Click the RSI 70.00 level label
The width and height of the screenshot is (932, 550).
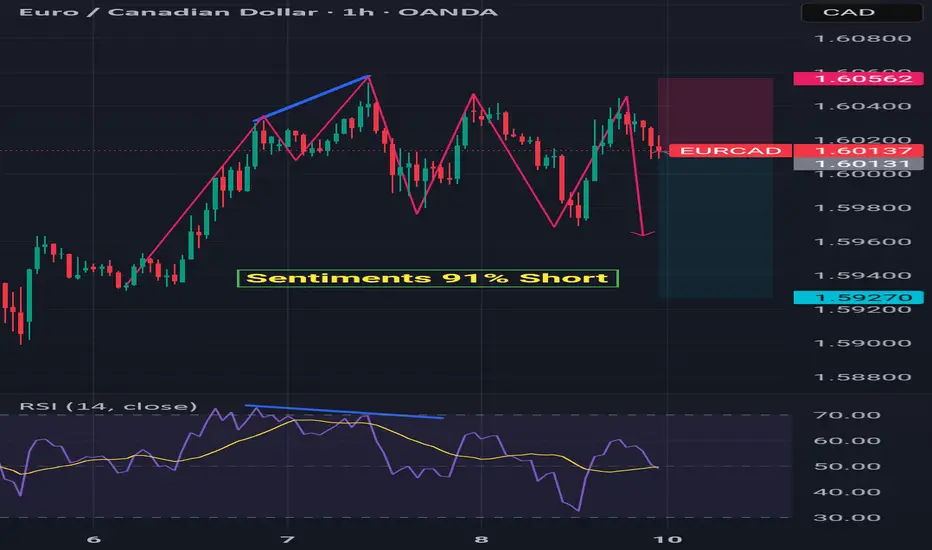pos(847,415)
